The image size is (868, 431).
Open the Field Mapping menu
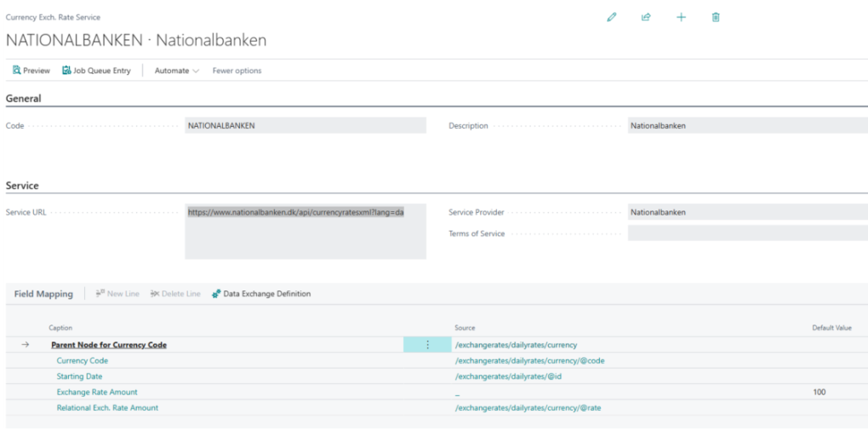tap(43, 294)
